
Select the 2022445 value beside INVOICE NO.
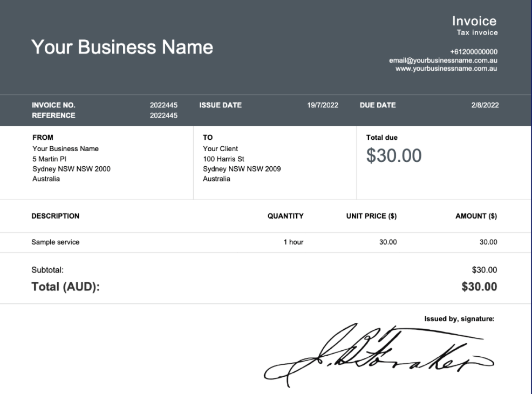163,105
